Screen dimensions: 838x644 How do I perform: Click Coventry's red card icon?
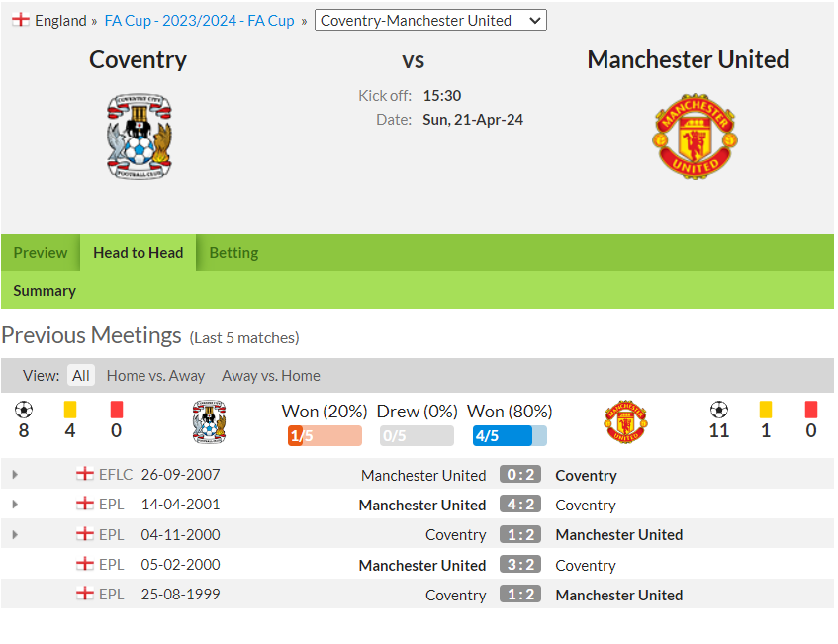tap(117, 410)
